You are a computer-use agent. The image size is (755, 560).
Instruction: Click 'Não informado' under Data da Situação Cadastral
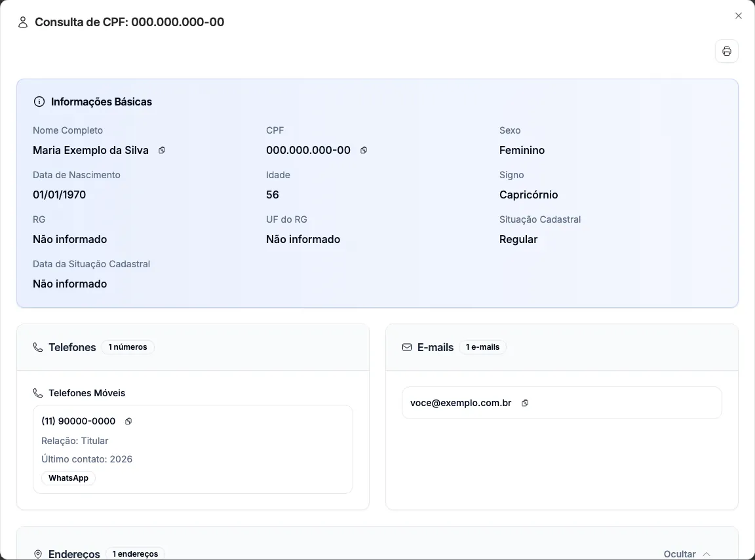[70, 284]
